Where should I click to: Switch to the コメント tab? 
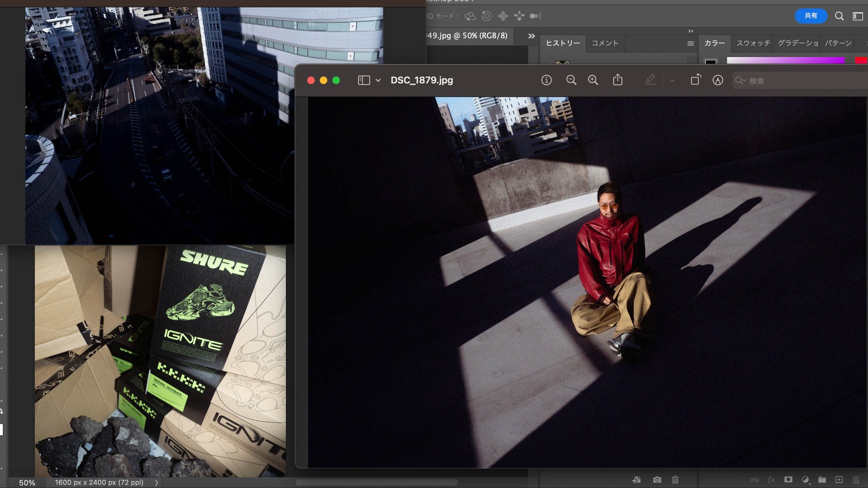(x=605, y=43)
